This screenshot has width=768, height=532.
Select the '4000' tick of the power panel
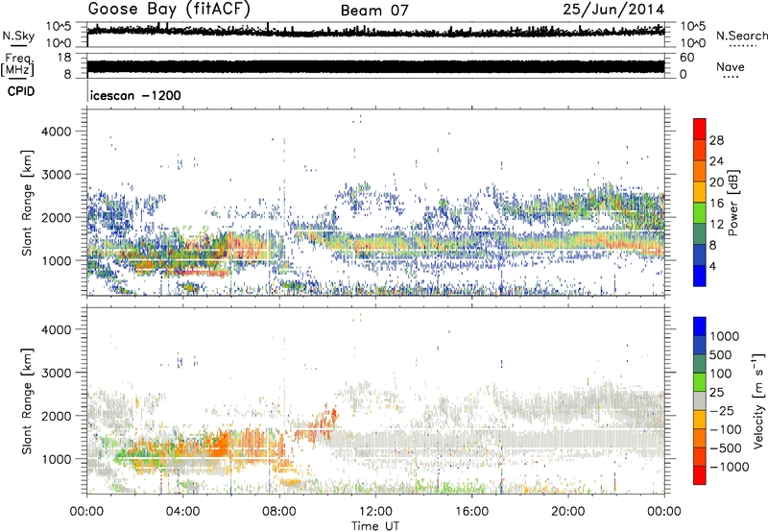[58, 132]
